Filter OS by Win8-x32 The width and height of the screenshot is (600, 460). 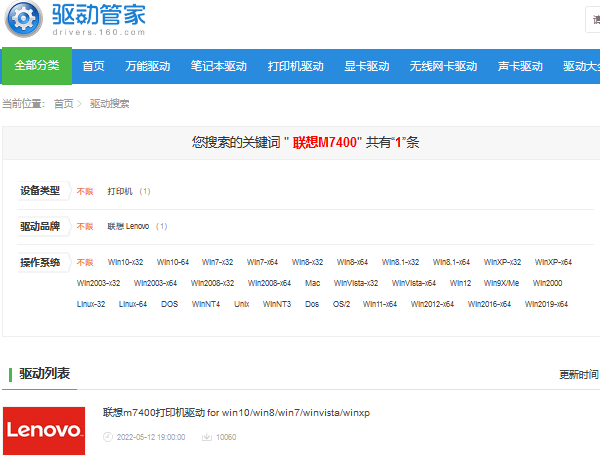tap(307, 262)
